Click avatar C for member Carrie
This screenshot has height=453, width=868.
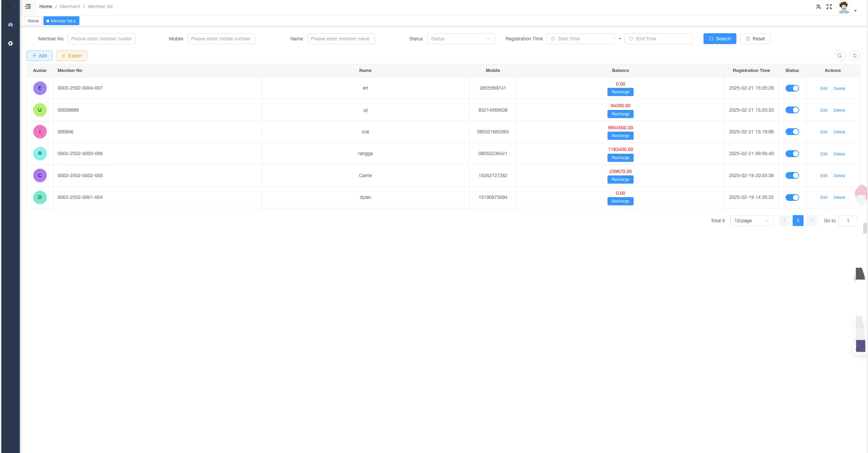(40, 175)
